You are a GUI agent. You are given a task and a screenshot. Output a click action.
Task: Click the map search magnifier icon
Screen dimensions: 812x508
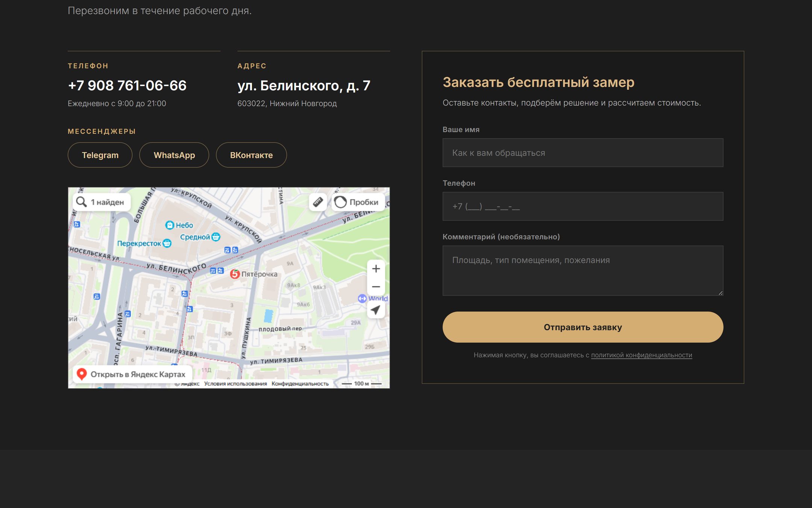pos(81,202)
